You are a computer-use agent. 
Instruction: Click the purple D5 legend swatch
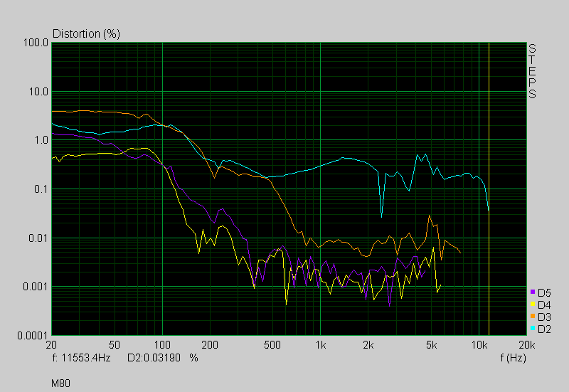pos(533,292)
